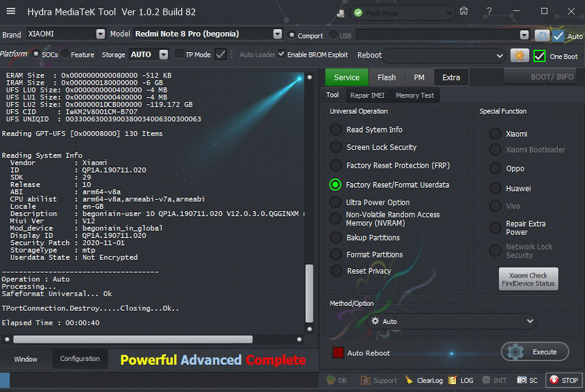Screen dimensions: 585x392
Task: Click the orange asterisk reboot button
Action: 520,56
